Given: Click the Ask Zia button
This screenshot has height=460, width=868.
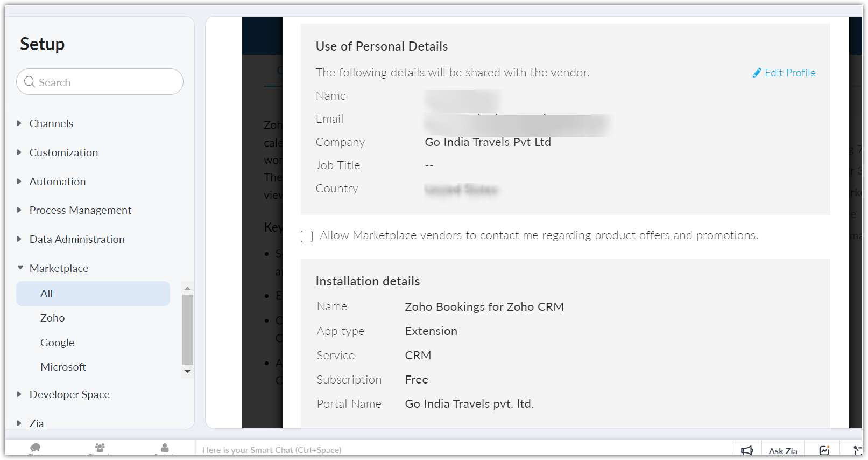Looking at the screenshot, I should (x=783, y=451).
